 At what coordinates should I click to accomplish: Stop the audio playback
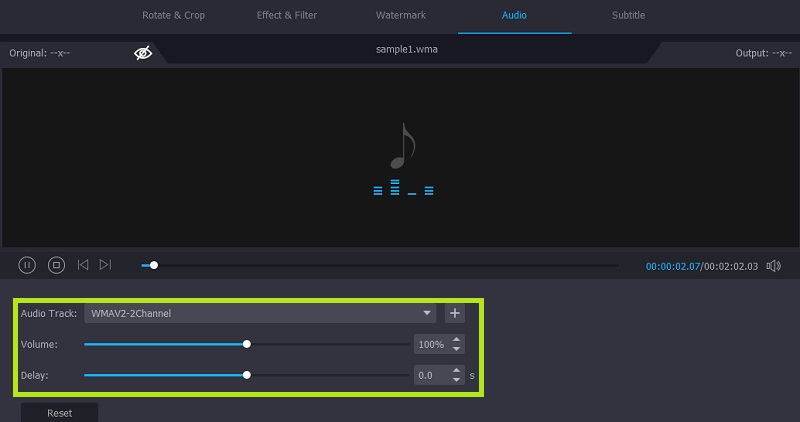point(57,265)
